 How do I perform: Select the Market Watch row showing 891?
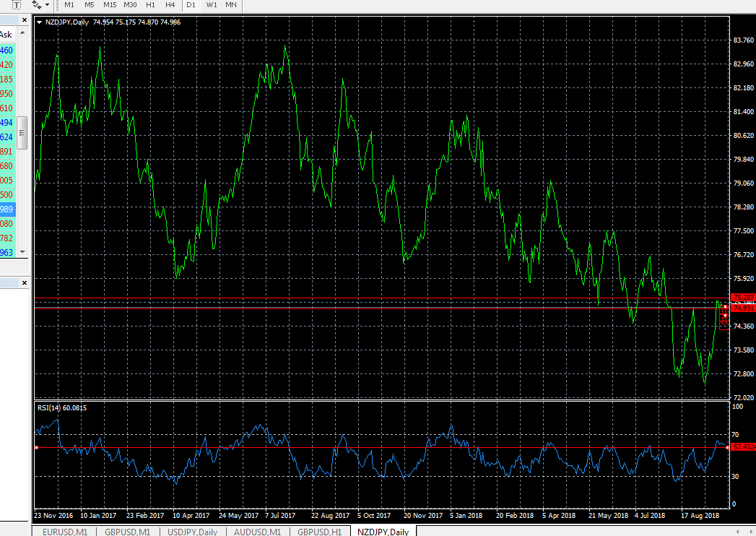click(8, 152)
